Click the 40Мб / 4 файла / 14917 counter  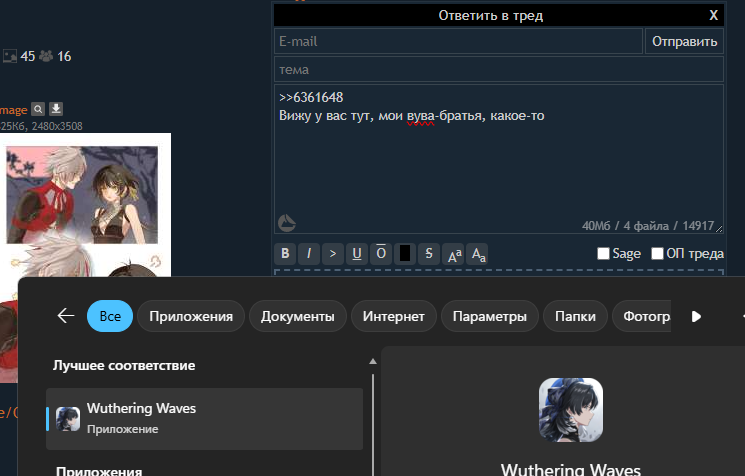(648, 226)
